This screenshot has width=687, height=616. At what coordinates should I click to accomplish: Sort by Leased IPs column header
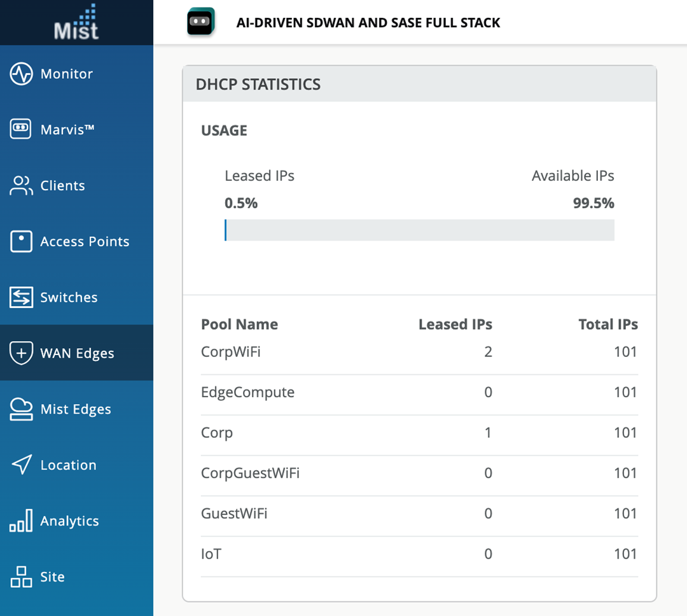455,325
